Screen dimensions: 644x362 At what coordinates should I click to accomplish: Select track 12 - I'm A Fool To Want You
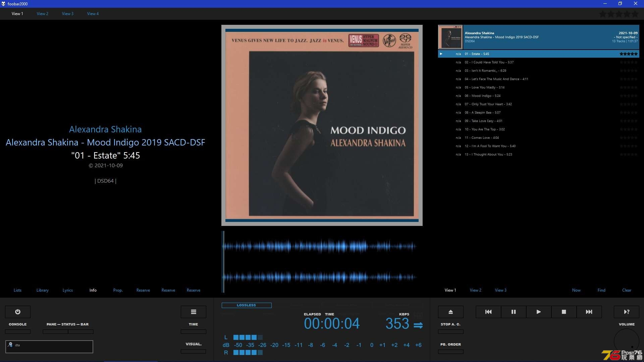tap(539, 146)
